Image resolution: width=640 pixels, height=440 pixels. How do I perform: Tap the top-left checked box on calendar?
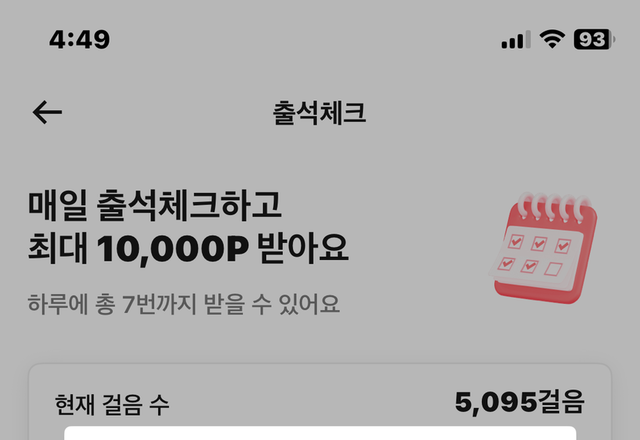[516, 242]
